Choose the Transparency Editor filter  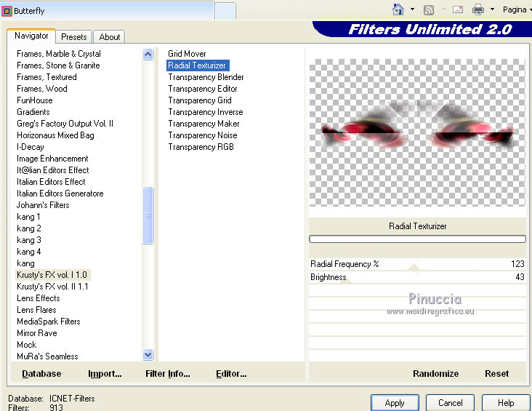203,89
